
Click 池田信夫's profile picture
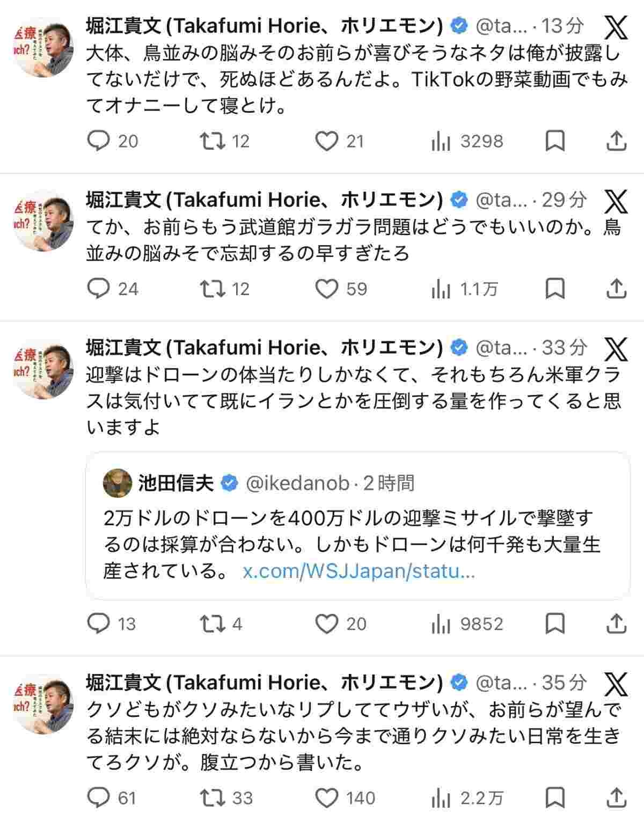(x=117, y=483)
